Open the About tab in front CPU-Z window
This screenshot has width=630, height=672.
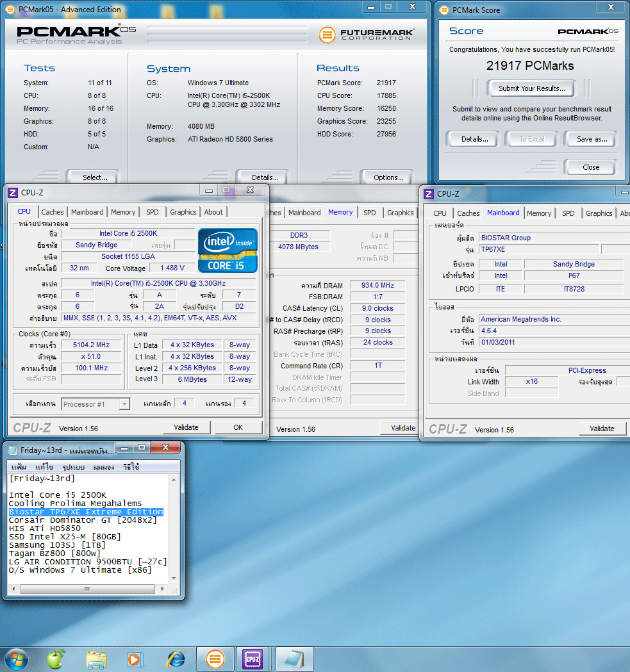point(213,212)
